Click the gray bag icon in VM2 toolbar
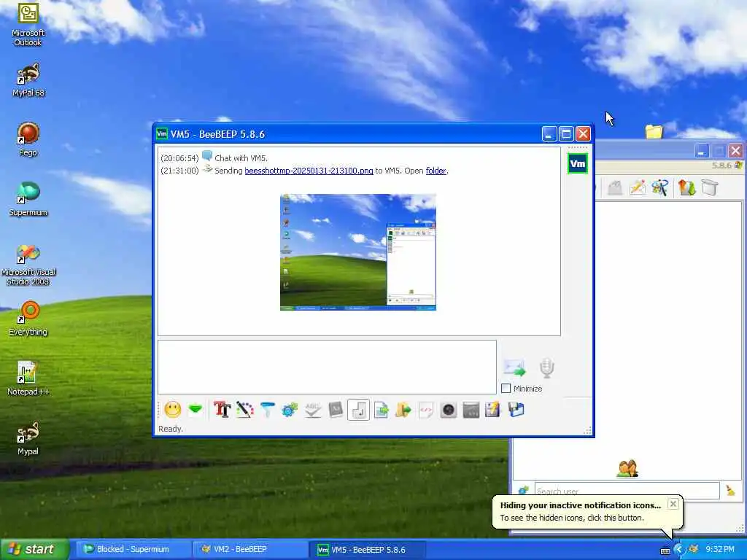 coord(615,187)
